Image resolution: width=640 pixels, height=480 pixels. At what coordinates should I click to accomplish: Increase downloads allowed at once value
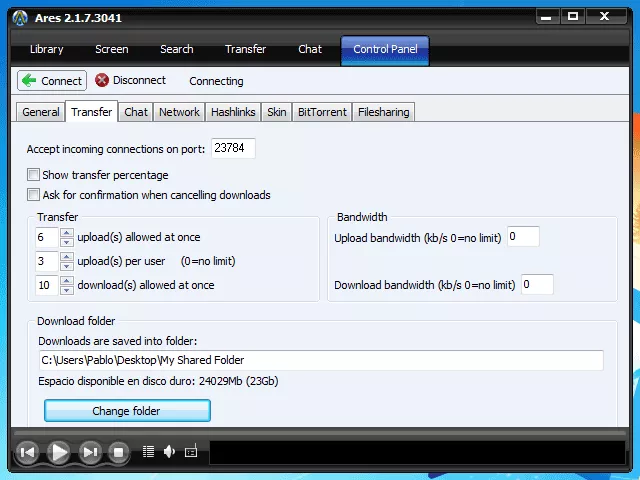pyautogui.click(x=67, y=281)
